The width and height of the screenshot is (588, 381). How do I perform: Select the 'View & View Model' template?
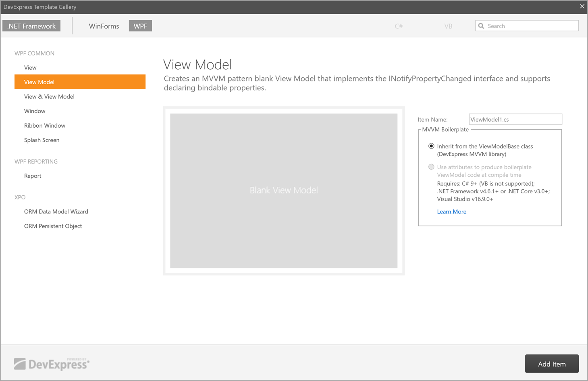(49, 96)
